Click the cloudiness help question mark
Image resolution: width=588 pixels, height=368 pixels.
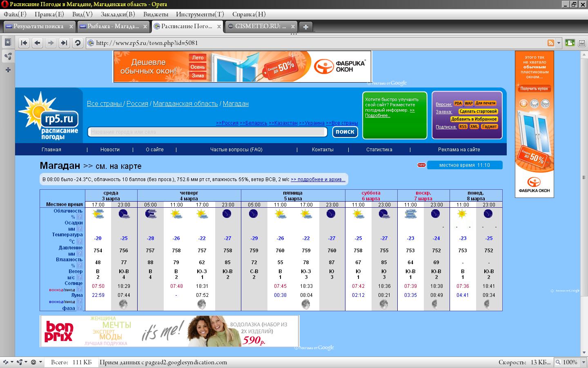point(80,217)
